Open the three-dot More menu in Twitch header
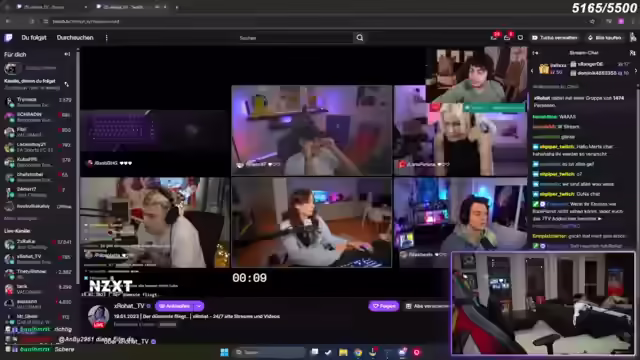 point(107,38)
